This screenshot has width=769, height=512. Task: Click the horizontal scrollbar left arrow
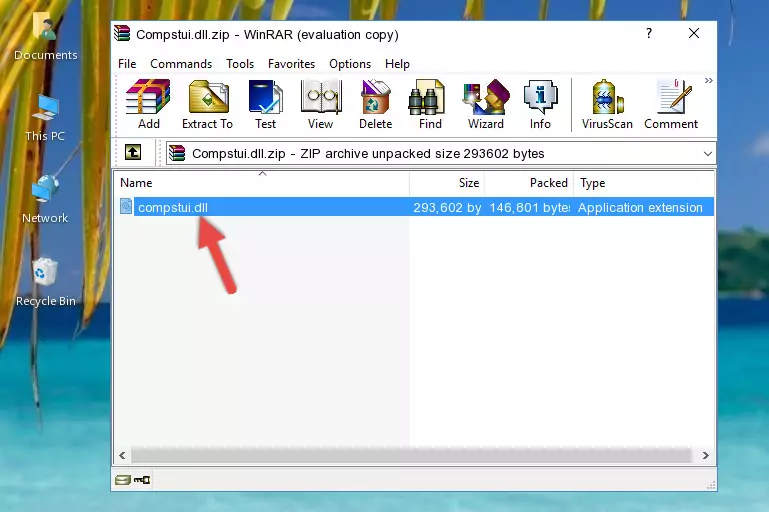click(x=122, y=456)
